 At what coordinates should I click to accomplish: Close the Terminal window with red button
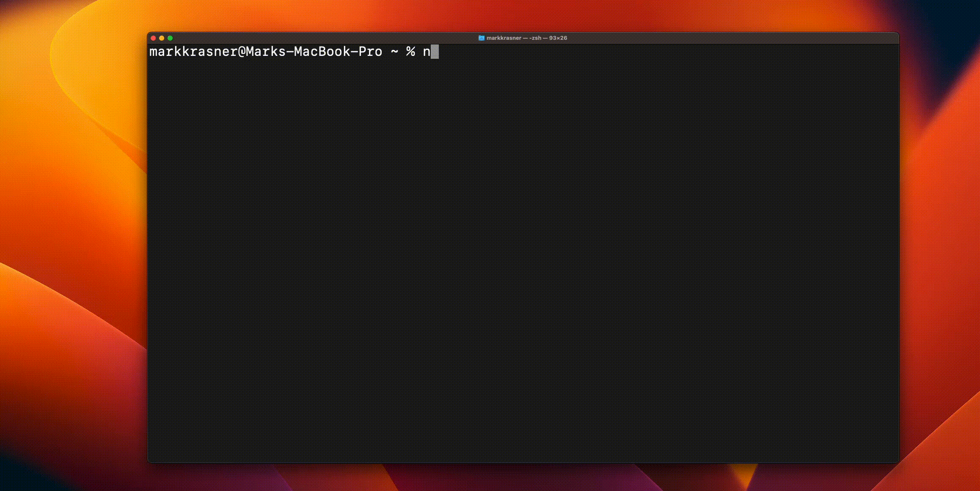point(153,38)
